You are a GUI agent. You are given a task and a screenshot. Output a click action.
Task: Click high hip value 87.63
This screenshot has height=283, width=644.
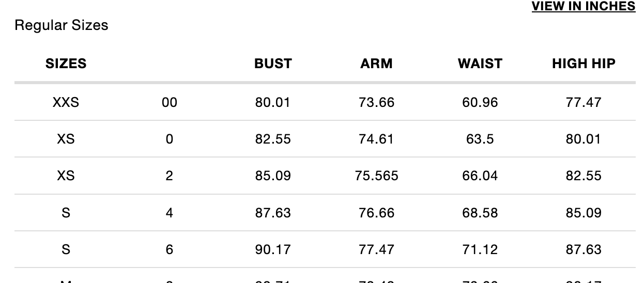584,249
